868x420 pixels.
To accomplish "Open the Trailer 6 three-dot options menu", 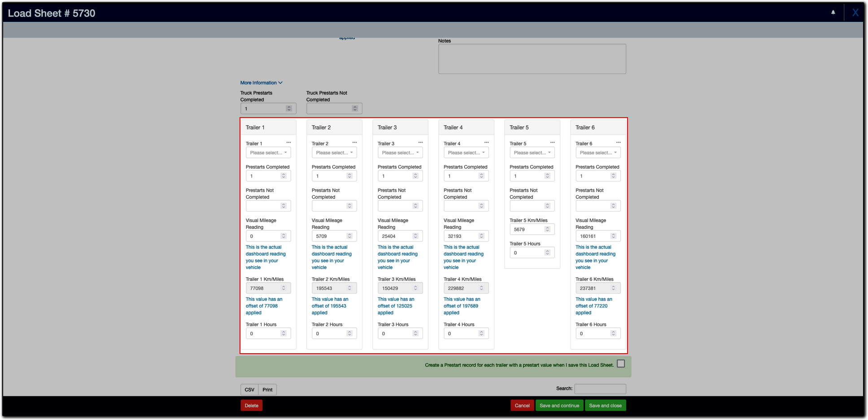I will point(618,143).
